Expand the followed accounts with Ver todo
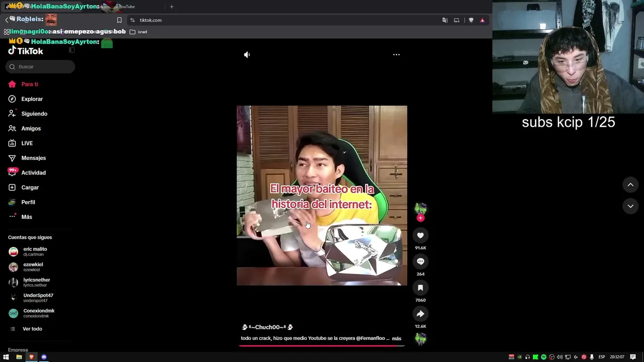The width and height of the screenshot is (644, 362). pos(32,329)
